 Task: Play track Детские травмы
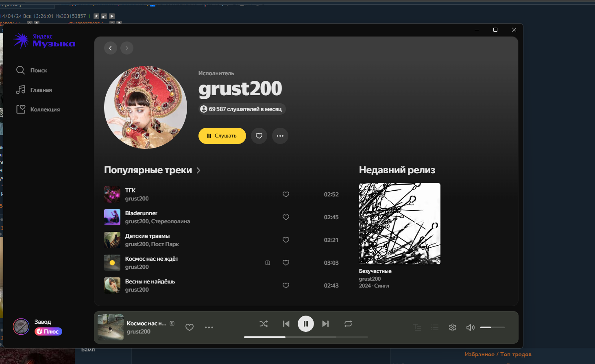pos(147,236)
